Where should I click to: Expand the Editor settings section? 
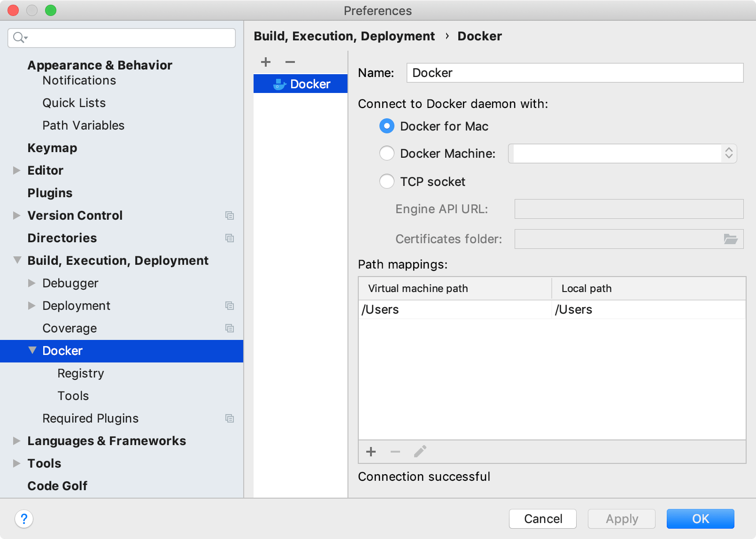pos(16,170)
